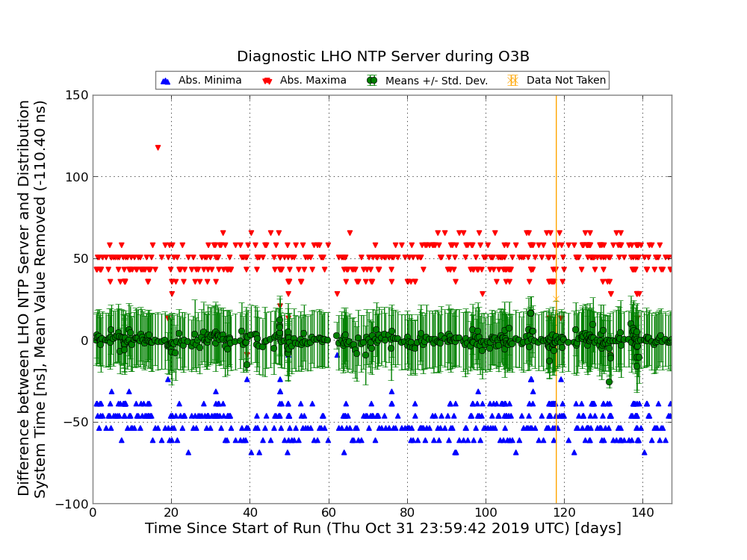Click the y-axis tick label 50
This screenshot has height=560, width=747.
point(81,258)
